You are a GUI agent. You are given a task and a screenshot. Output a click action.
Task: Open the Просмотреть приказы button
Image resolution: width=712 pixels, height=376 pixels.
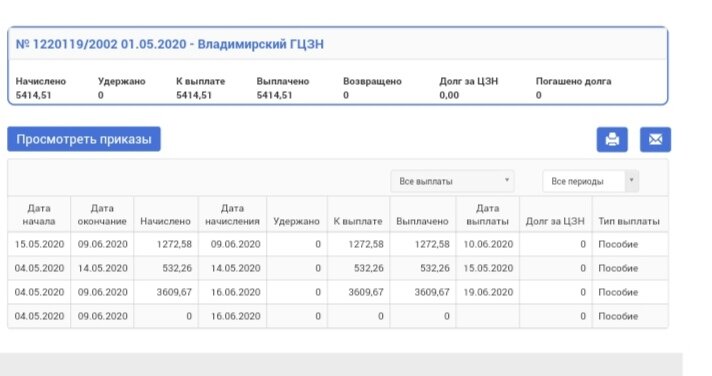pyautogui.click(x=84, y=139)
